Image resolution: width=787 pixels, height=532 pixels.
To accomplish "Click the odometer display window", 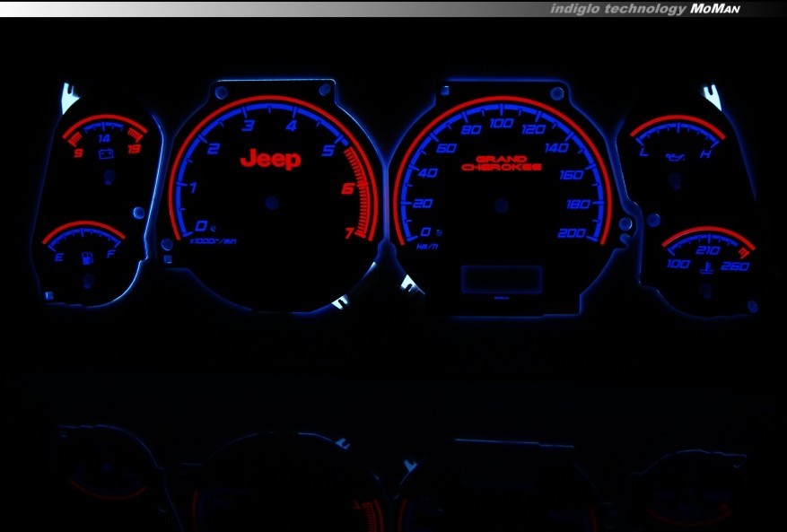I will (501, 278).
